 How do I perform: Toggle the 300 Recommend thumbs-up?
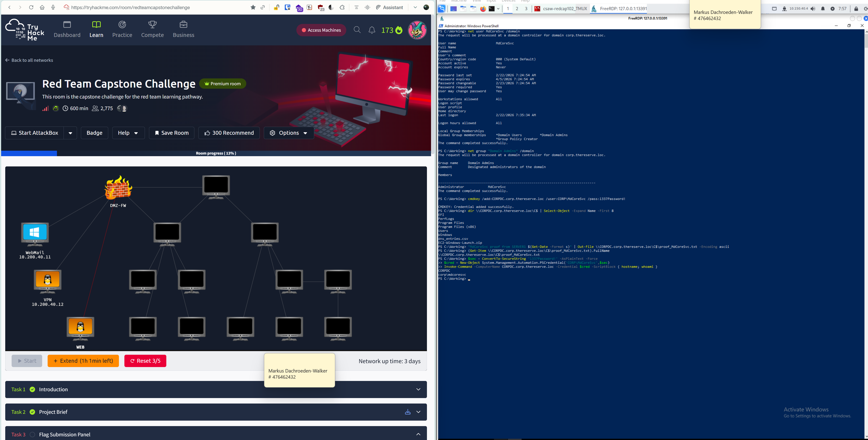pyautogui.click(x=229, y=133)
